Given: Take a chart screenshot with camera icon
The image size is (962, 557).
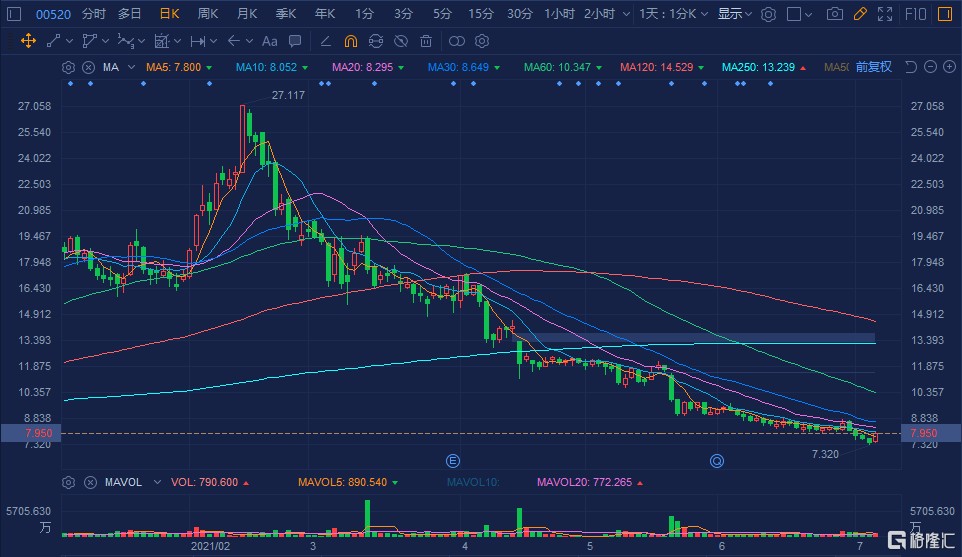Looking at the screenshot, I should (x=835, y=14).
